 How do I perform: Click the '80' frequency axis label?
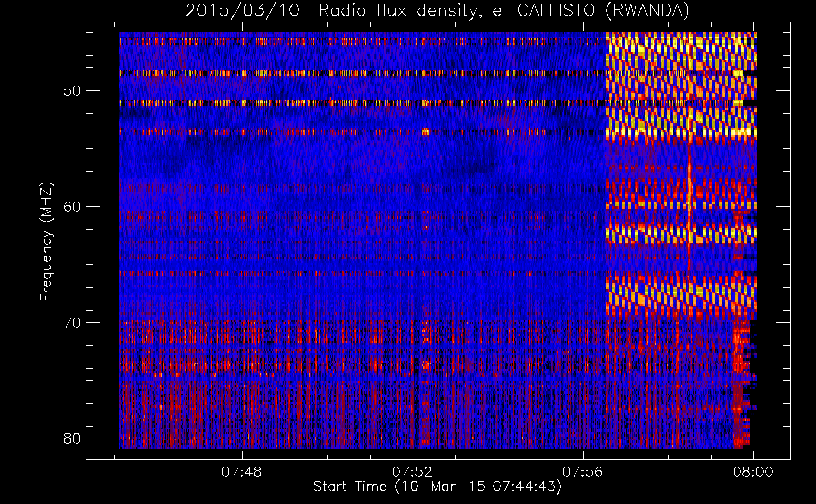73,437
